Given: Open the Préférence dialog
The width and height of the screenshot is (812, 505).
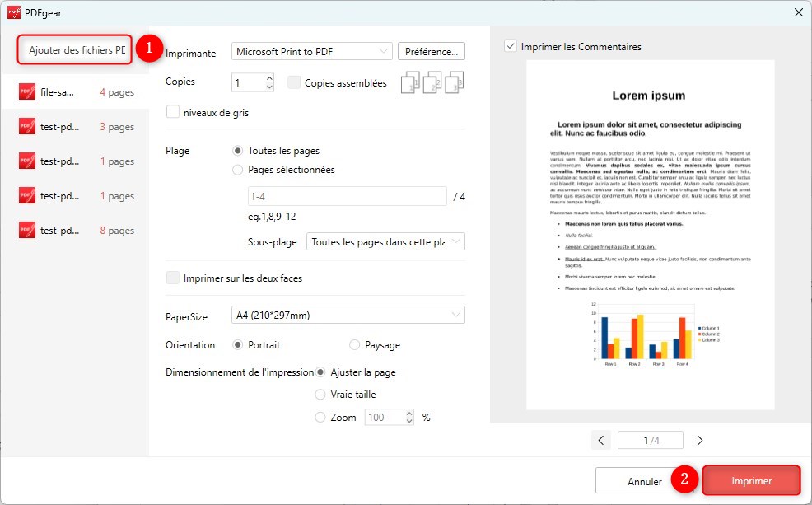Looking at the screenshot, I should (x=431, y=51).
